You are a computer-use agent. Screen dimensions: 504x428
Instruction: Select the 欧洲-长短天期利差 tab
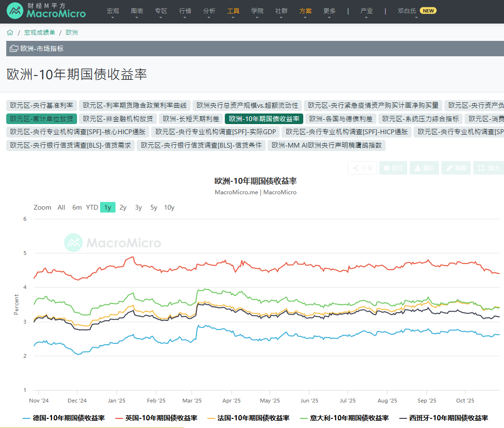pyautogui.click(x=191, y=119)
